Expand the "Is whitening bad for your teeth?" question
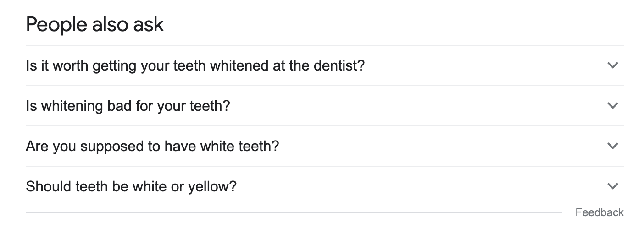 point(128,106)
